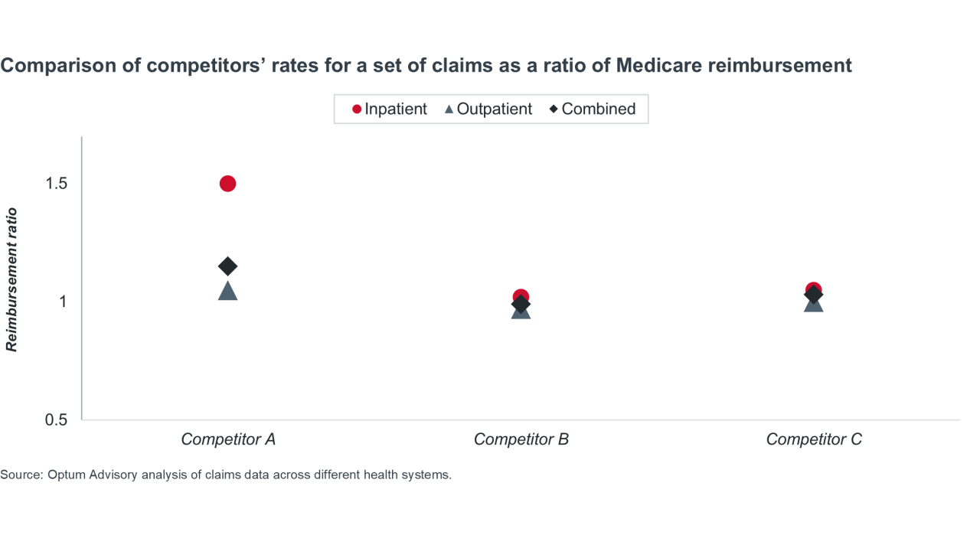Click the 1.5 y-axis tick label
980x548 pixels.
[x=57, y=184]
